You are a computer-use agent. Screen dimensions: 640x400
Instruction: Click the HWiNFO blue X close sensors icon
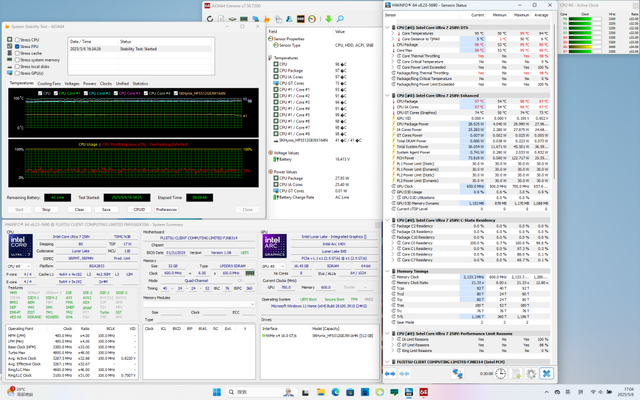pos(547,373)
